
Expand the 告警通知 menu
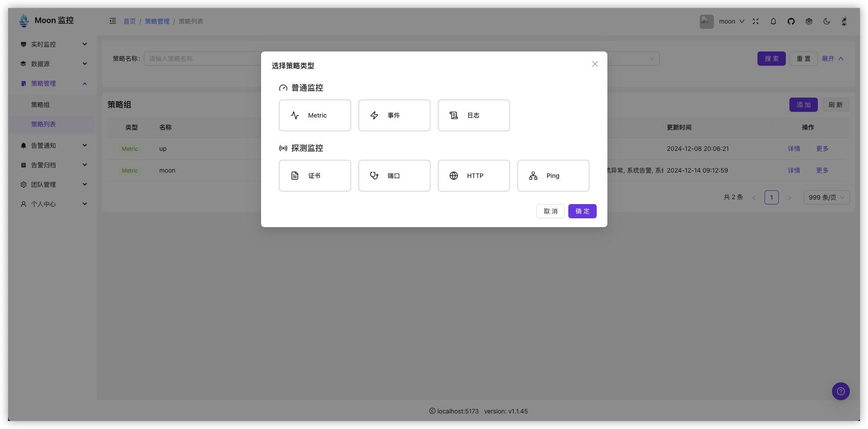click(53, 146)
